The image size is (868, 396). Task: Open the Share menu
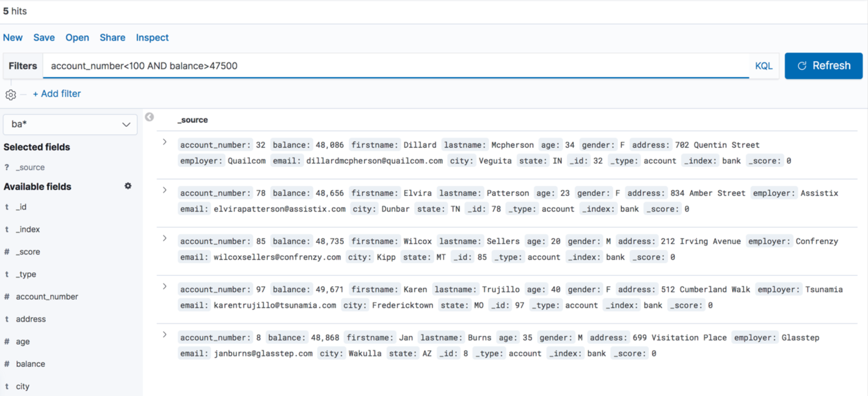coord(112,38)
